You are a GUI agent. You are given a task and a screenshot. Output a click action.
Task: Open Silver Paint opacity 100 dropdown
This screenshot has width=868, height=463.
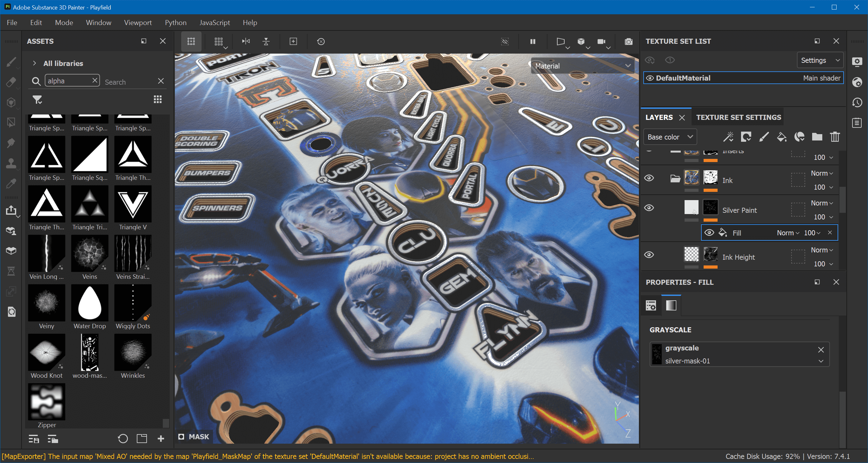823,217
